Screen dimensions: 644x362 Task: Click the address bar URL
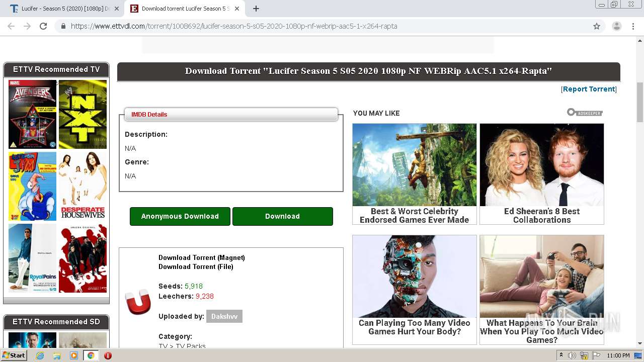click(234, 26)
